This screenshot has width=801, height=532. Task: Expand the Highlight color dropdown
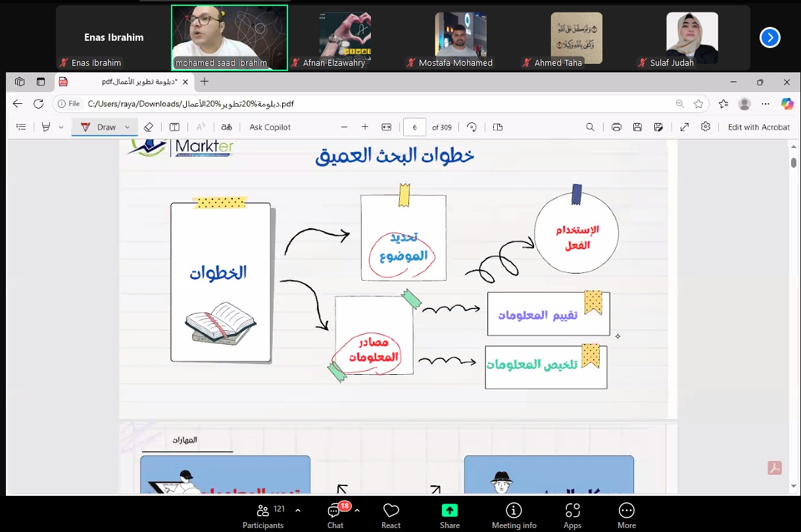(x=61, y=127)
